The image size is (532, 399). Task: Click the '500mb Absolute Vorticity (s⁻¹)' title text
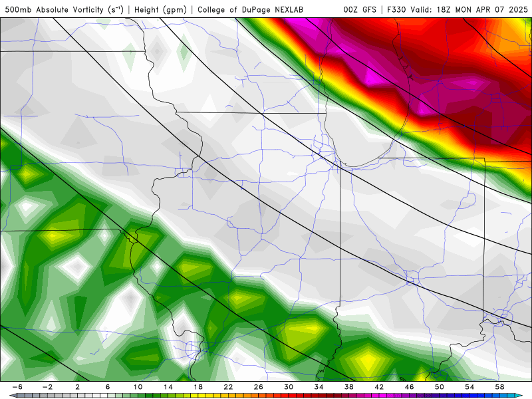64,9
